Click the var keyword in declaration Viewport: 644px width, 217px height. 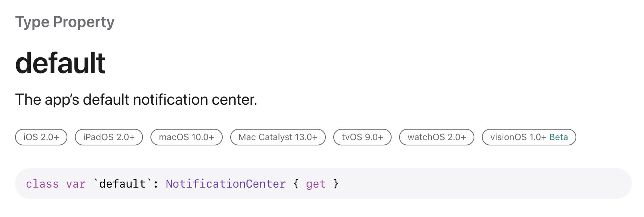76,184
